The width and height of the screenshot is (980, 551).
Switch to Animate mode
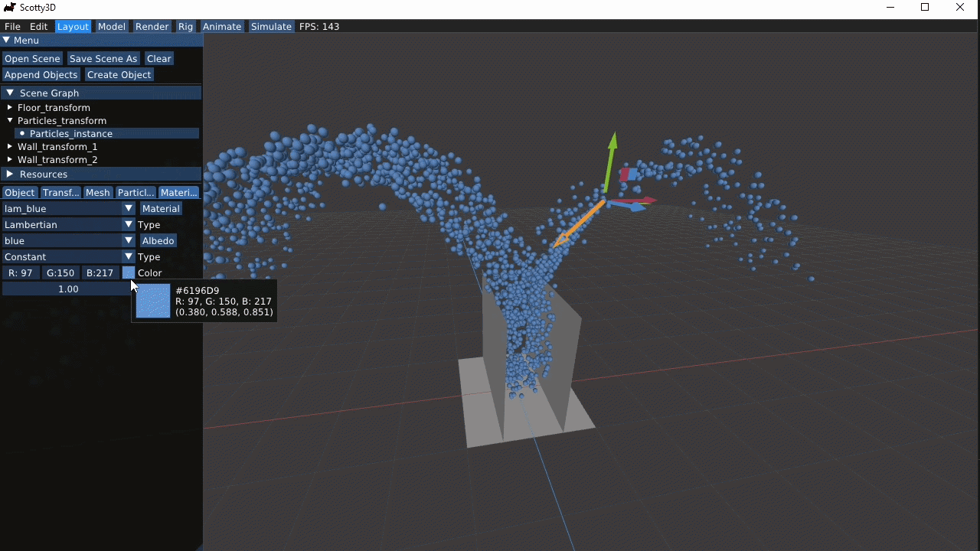[222, 27]
